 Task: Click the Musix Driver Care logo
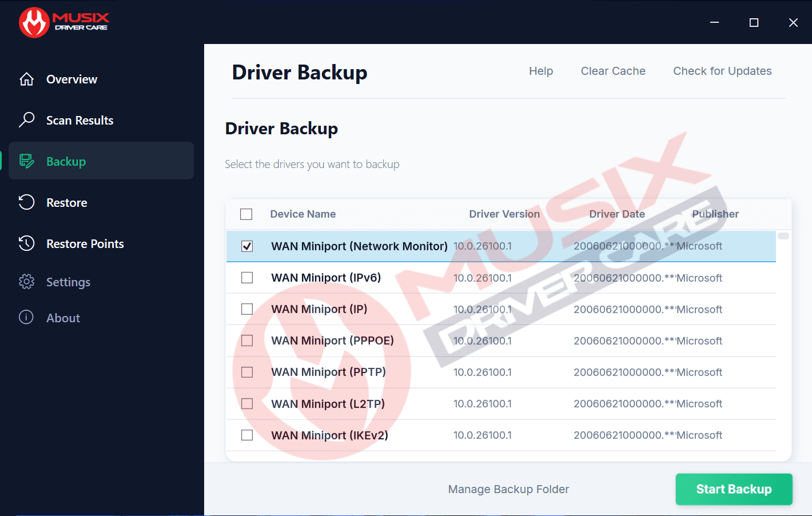click(x=64, y=22)
